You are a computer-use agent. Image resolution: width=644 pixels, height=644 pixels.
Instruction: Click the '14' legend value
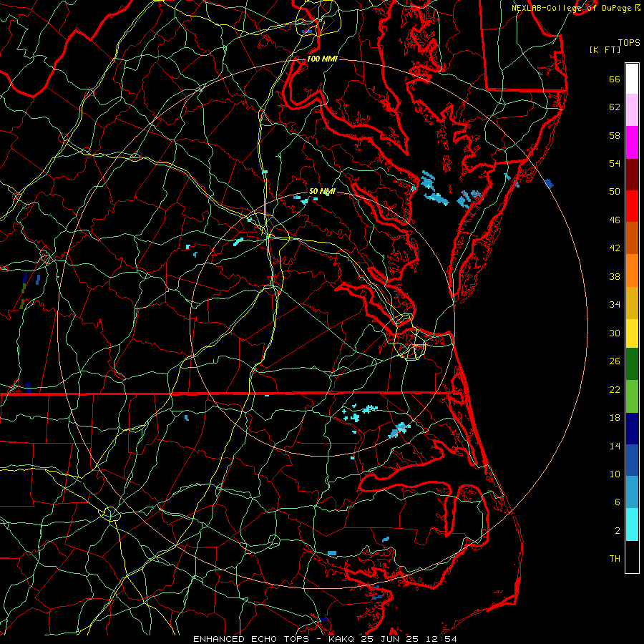(x=615, y=446)
